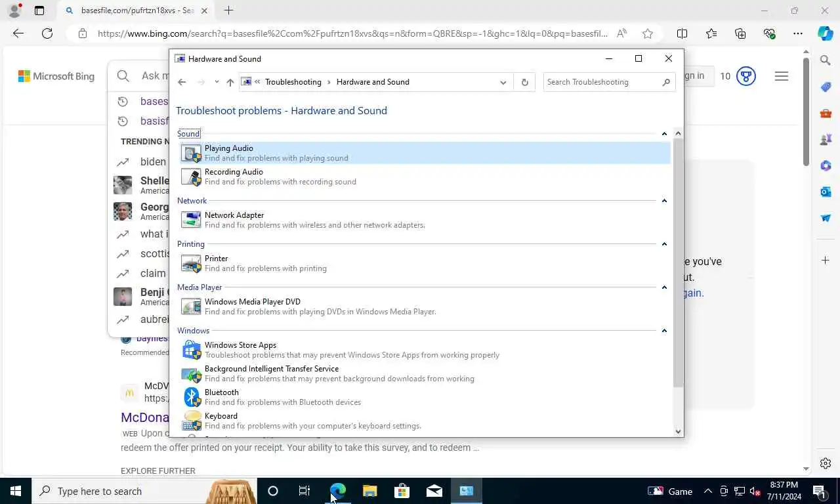Select the 'biden' trending suggestion
840x504 pixels.
pos(153,161)
